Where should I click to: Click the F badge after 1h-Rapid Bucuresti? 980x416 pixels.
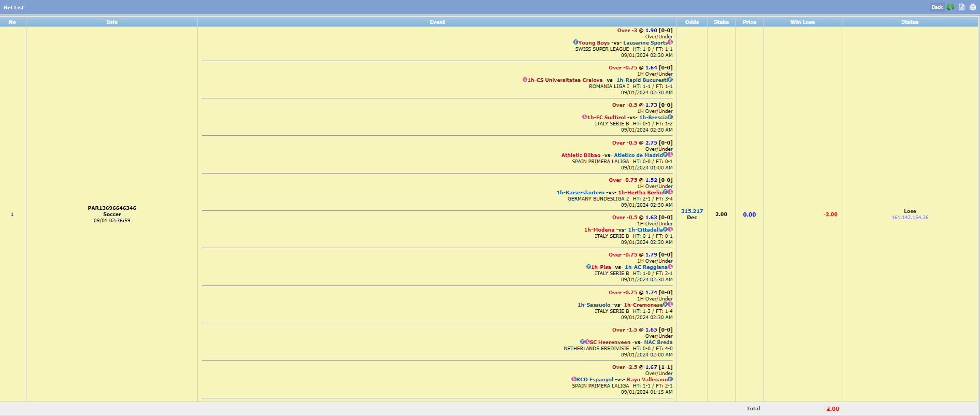point(670,80)
